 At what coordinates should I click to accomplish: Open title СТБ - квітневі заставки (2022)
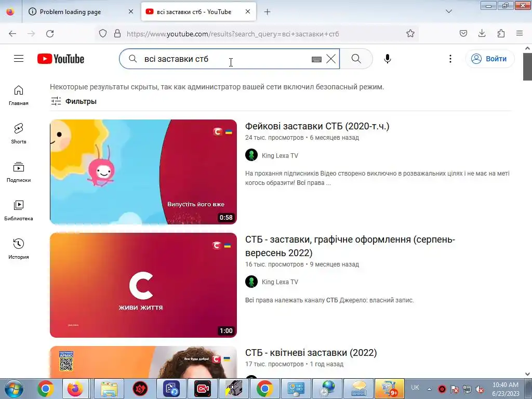pos(311,353)
